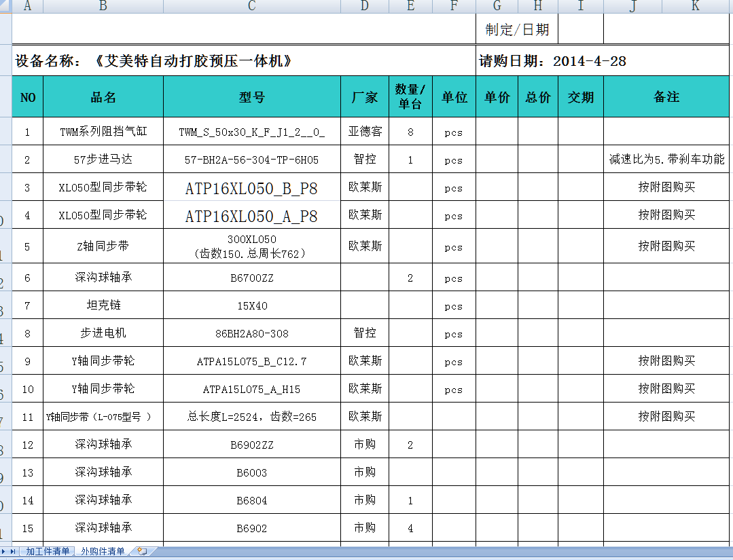The image size is (733, 560).
Task: Click quantity 8 in TWM cylinder row
Action: point(410,132)
